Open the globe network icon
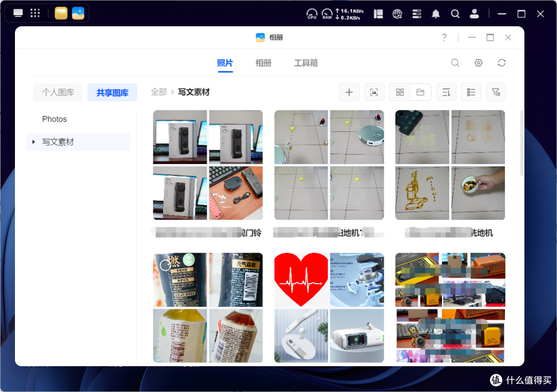Viewport: 557px width, 392px height. 397,14
